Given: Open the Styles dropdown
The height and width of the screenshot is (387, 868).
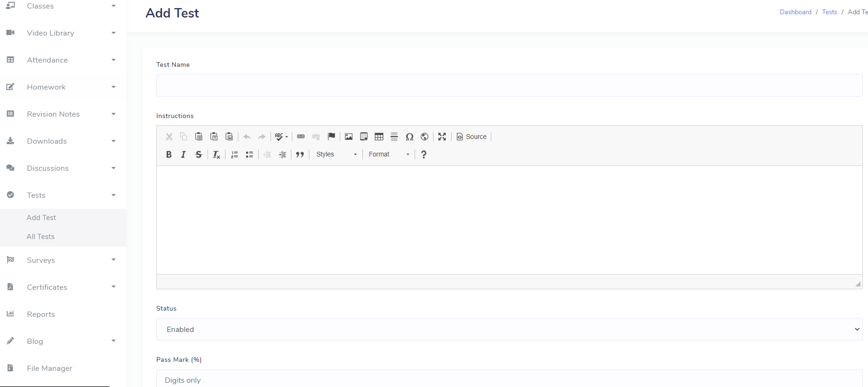Looking at the screenshot, I should pos(336,155).
